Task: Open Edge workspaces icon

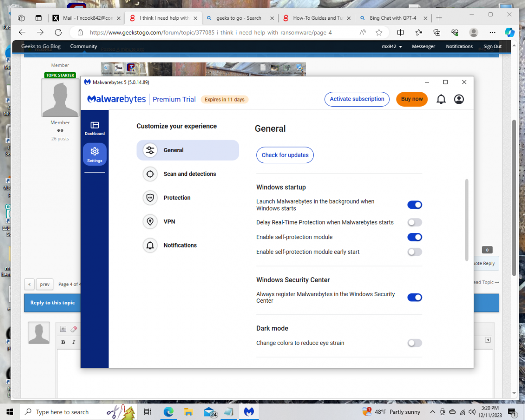Action: [21, 18]
